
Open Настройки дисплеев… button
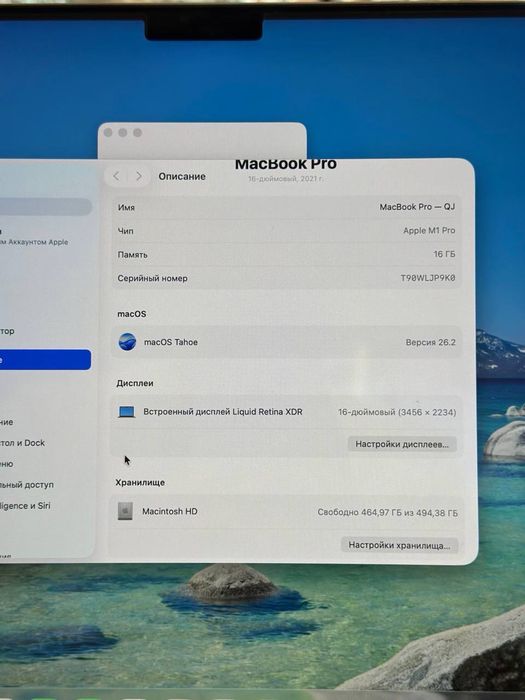point(402,444)
